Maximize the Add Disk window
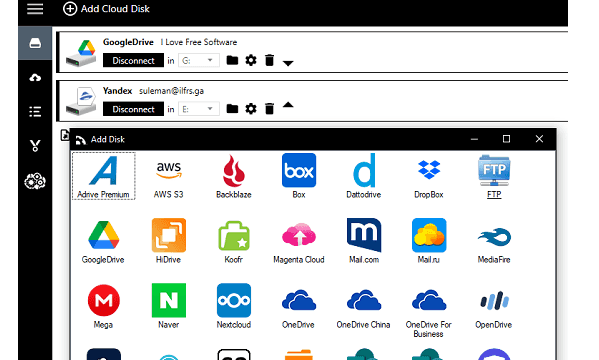The width and height of the screenshot is (599, 360). coord(506,139)
